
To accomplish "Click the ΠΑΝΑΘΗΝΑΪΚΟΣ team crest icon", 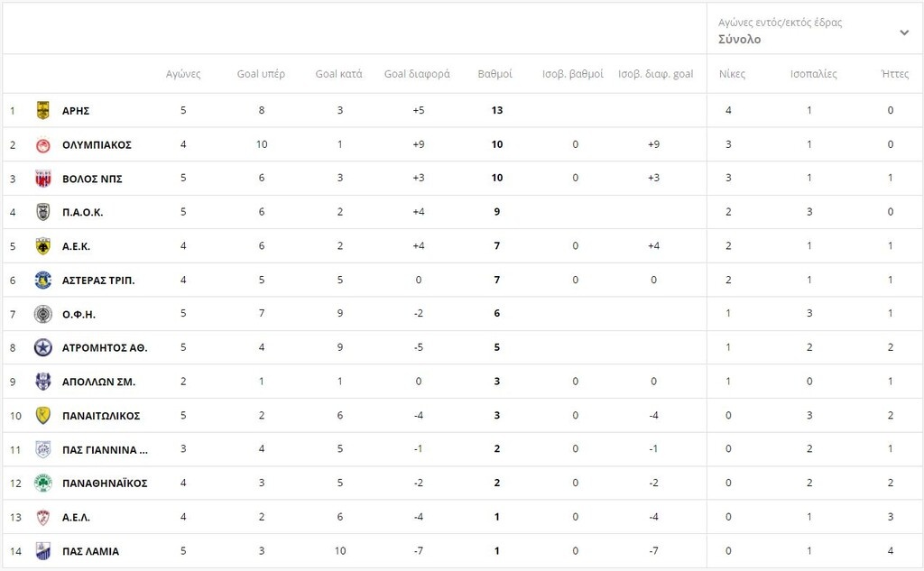I will 42,484.
